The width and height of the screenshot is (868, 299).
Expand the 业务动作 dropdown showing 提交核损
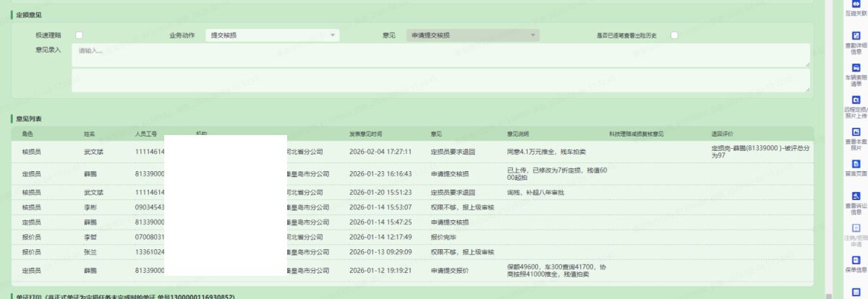tap(272, 35)
